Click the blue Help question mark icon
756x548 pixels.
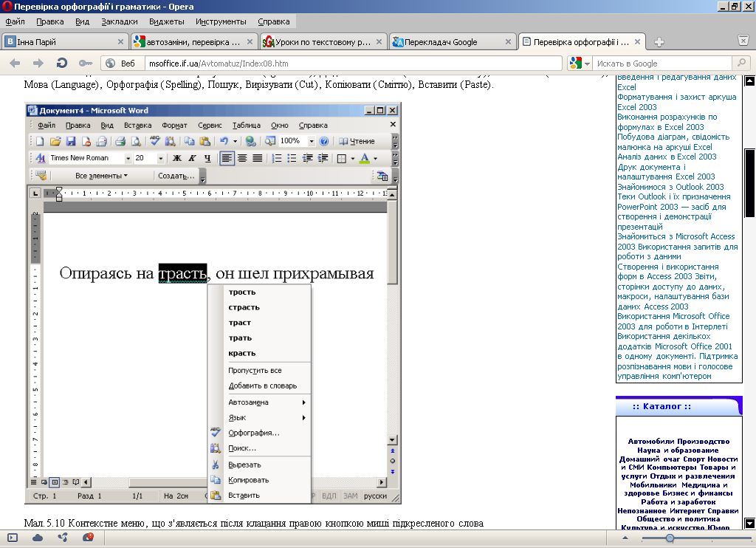(x=324, y=141)
